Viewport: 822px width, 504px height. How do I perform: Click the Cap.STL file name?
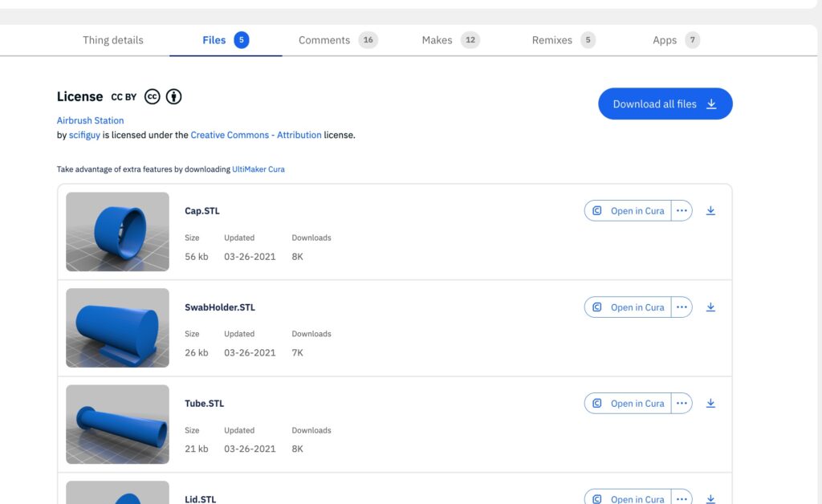[201, 210]
